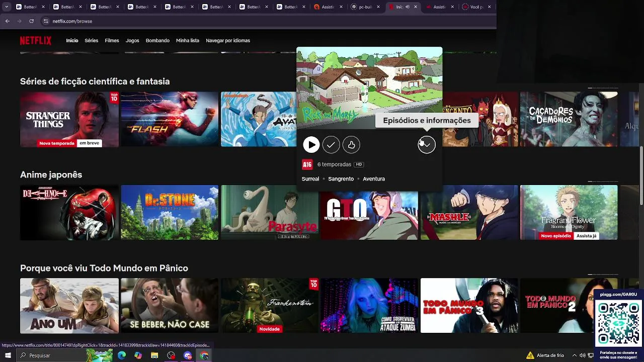This screenshot has height=362, width=644.
Task: Open the Windows Start menu
Action: (x=8, y=355)
